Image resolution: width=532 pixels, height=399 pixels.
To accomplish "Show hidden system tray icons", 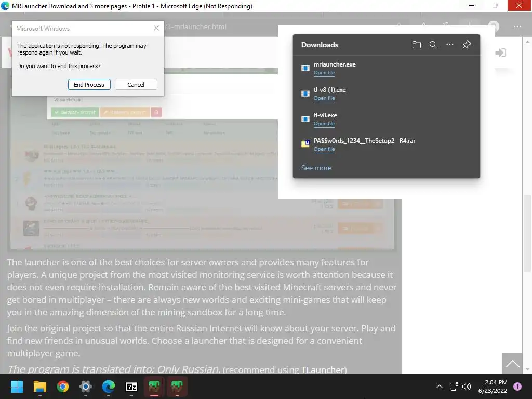I will click(440, 387).
